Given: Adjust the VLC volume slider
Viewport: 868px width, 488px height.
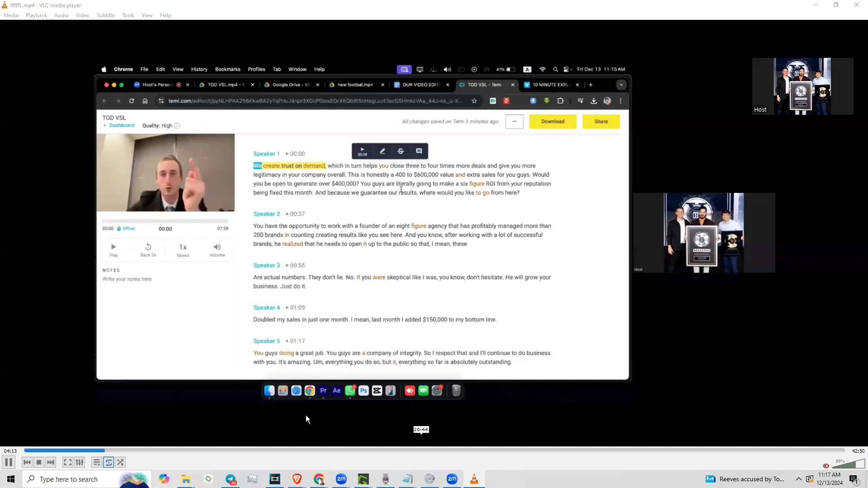Looking at the screenshot, I should click(x=848, y=464).
